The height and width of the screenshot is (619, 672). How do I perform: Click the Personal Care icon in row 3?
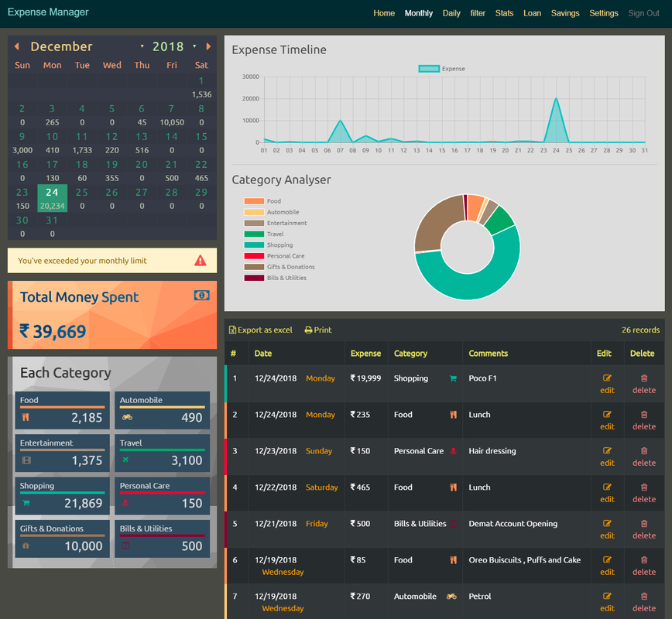(454, 451)
